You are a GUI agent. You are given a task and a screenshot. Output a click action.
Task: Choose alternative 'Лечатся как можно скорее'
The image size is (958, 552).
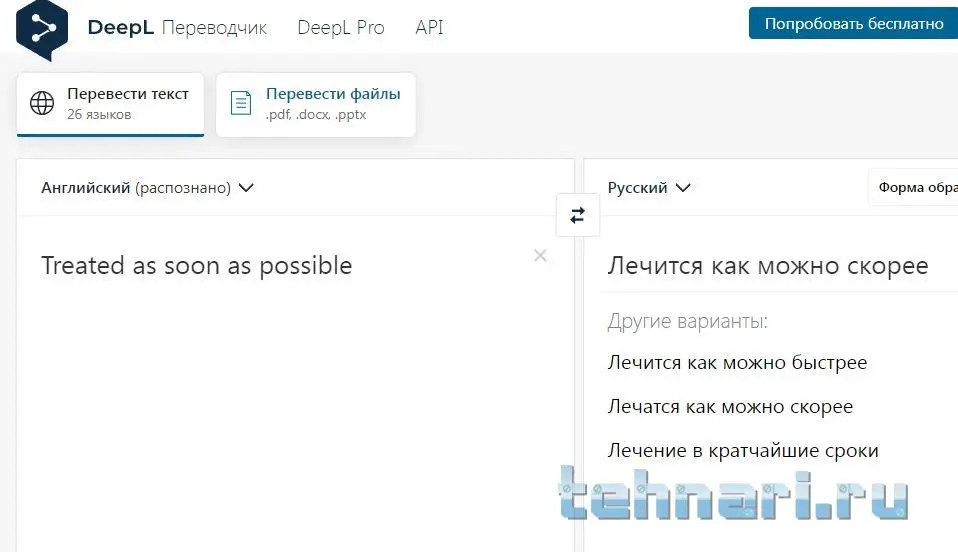(730, 407)
